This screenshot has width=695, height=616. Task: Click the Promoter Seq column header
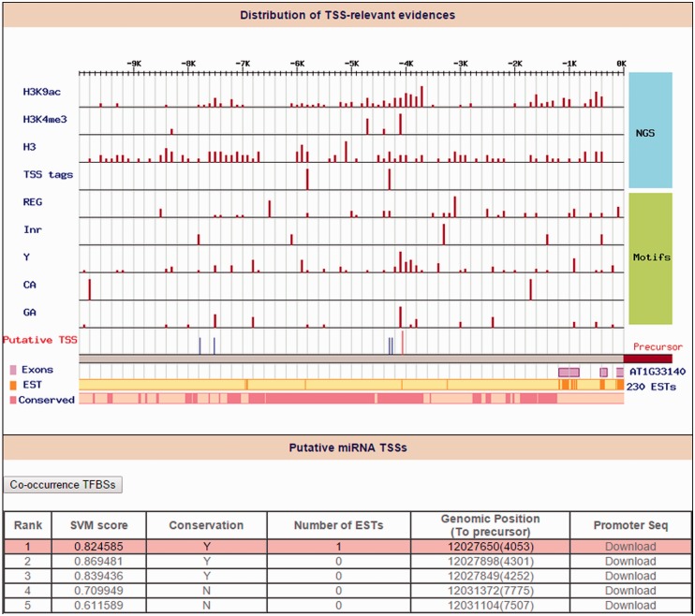click(630, 525)
